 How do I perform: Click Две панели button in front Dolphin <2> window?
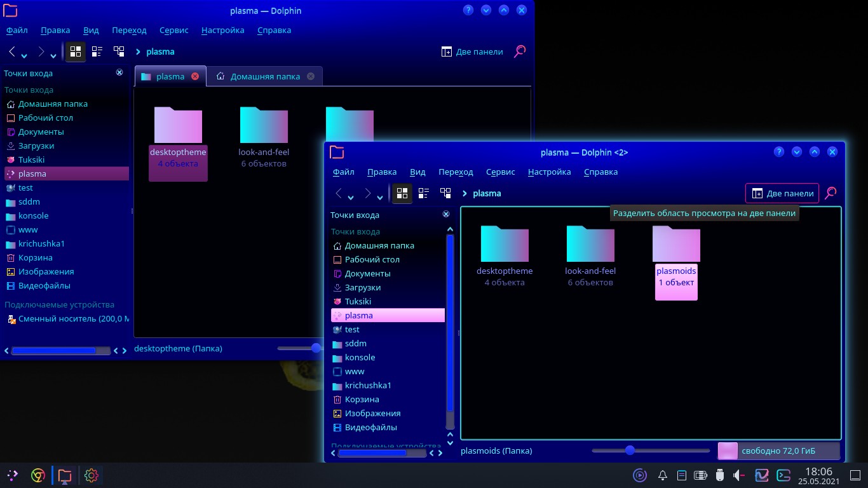point(782,193)
